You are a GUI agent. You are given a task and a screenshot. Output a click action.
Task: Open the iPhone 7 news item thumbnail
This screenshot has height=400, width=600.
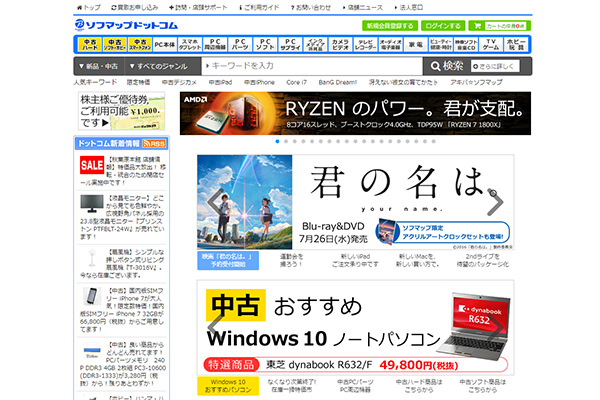coord(92,296)
